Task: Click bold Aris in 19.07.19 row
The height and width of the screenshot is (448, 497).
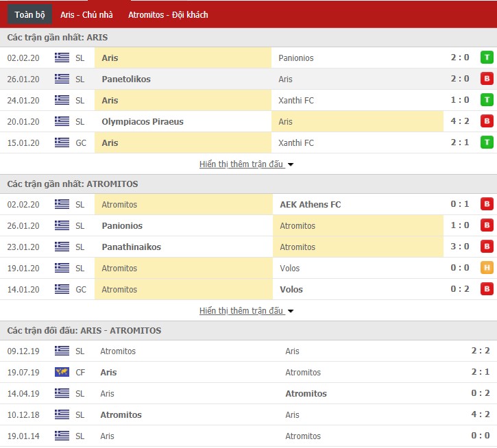Action: click(108, 372)
